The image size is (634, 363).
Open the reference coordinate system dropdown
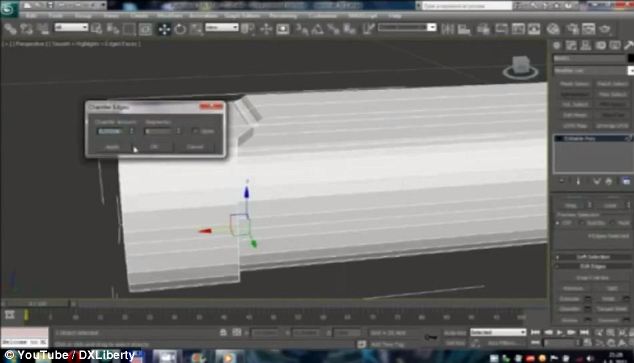coord(222,27)
